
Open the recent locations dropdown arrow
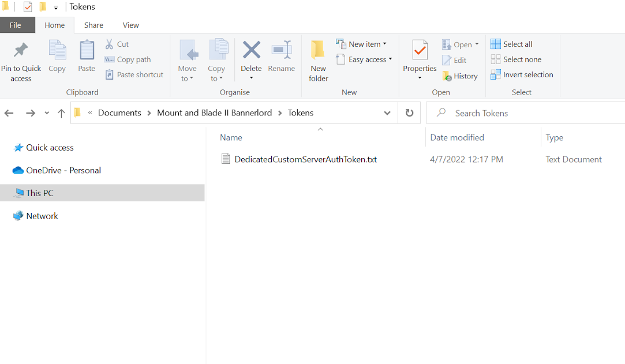point(47,113)
